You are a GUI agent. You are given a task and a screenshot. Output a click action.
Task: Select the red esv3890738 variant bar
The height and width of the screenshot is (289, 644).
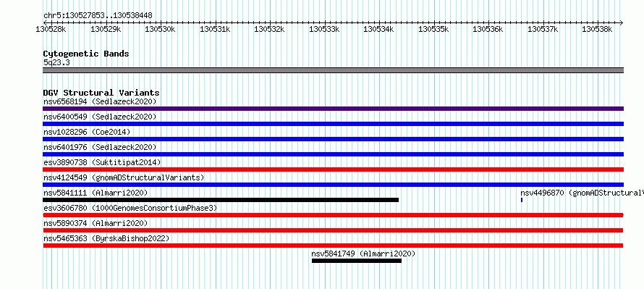coord(333,169)
